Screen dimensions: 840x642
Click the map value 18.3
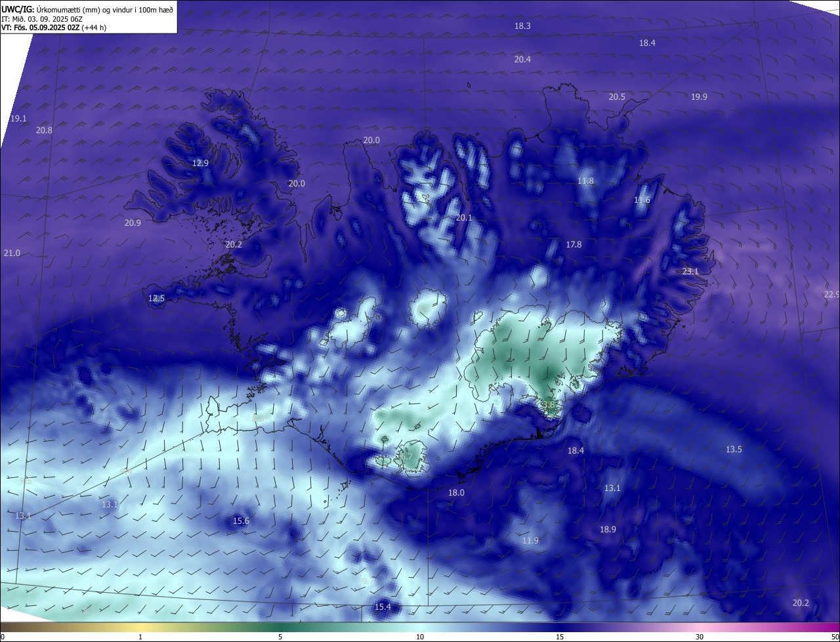tap(522, 26)
